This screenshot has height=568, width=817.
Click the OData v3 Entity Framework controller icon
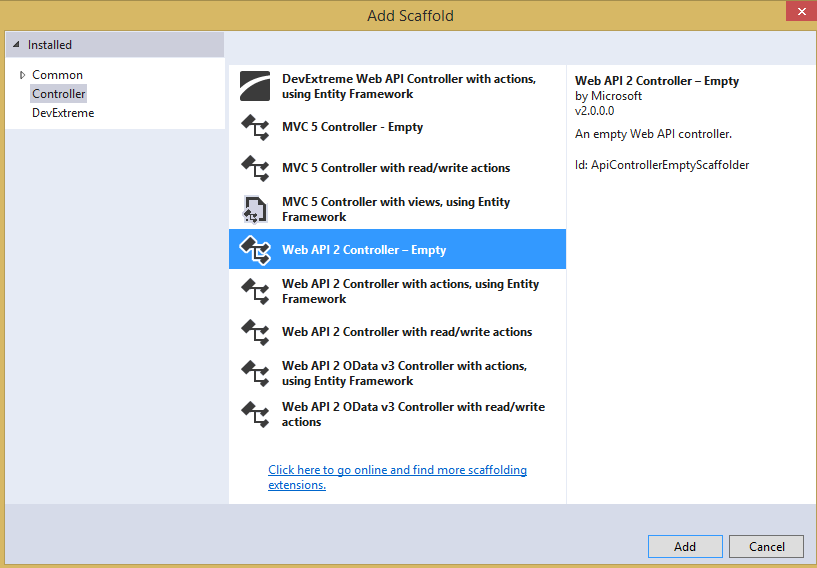tap(255, 373)
